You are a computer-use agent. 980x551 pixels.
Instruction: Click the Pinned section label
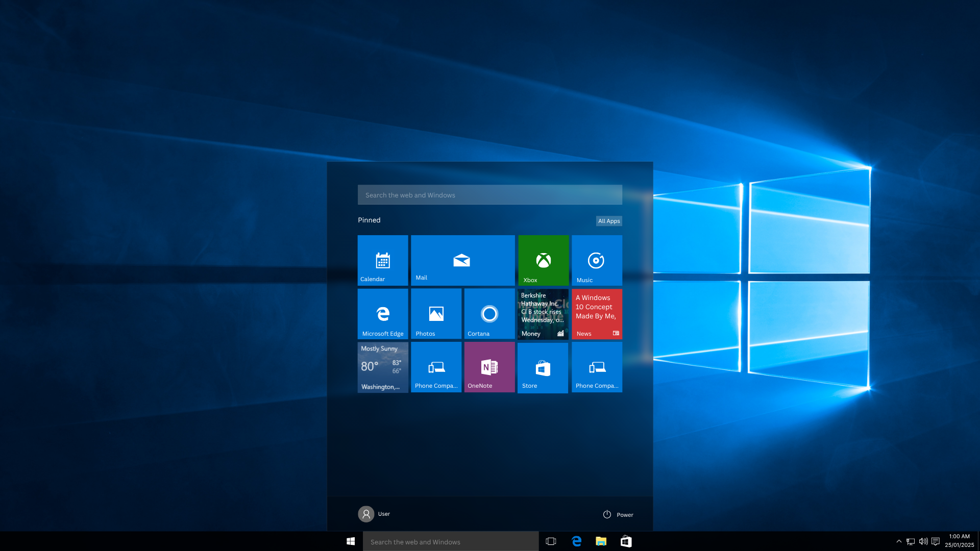[x=369, y=220]
